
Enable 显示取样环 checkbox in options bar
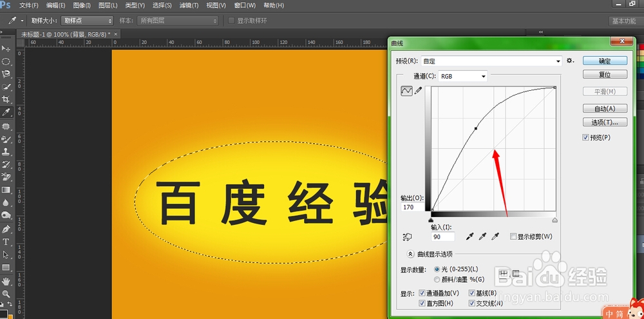coord(232,21)
